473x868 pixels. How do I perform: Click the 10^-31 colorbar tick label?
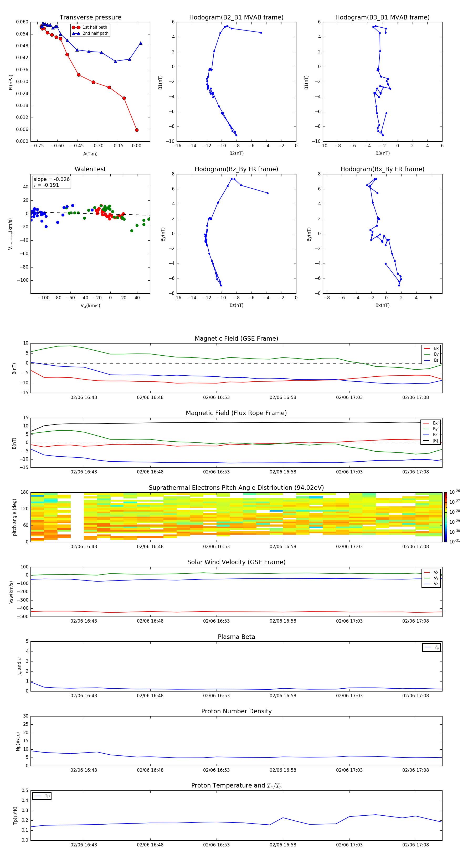(455, 542)
